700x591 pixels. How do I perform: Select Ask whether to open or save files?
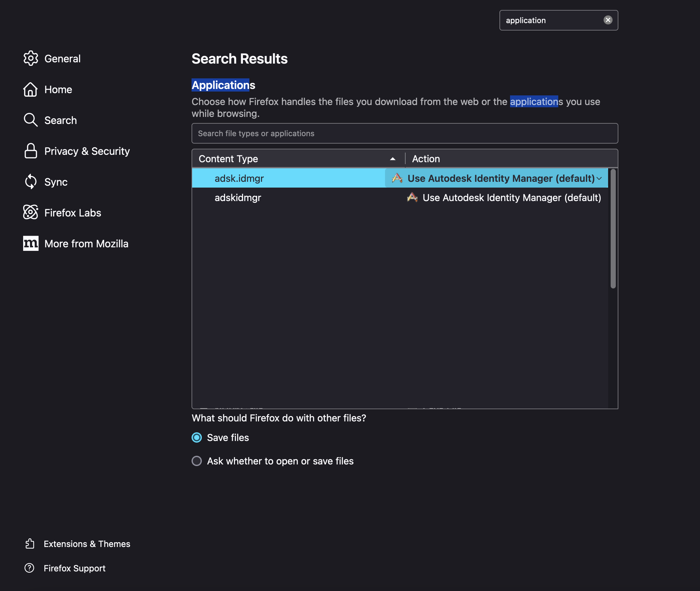coord(197,461)
